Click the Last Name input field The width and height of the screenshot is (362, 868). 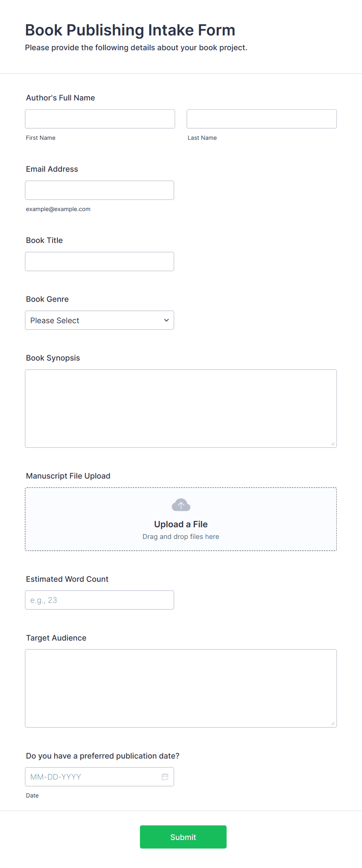coord(262,119)
